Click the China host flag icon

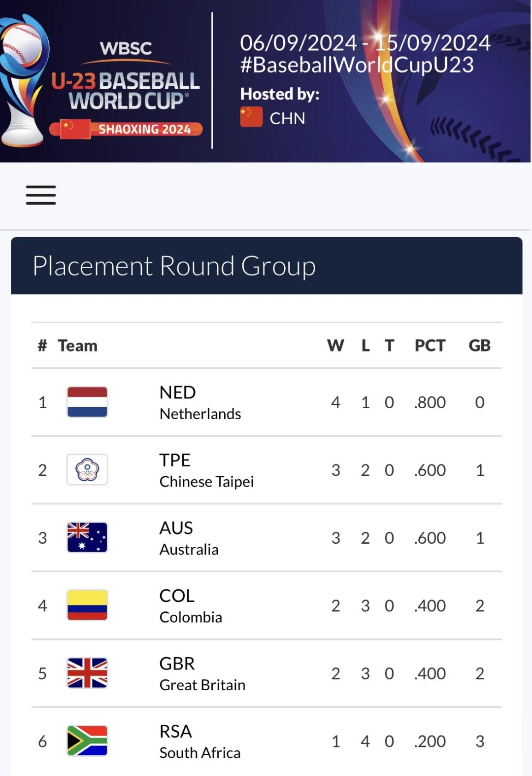(x=251, y=118)
